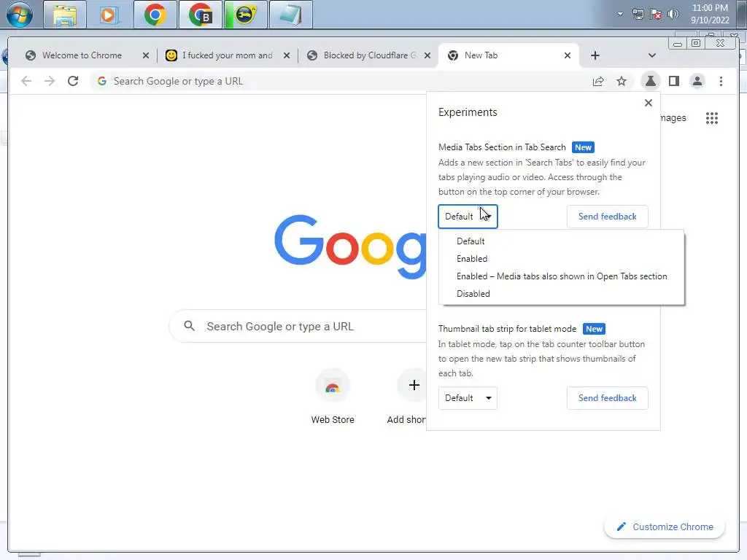Screen dimensions: 747x560
Task: Click the Customize Chrome button
Action: tap(664, 526)
